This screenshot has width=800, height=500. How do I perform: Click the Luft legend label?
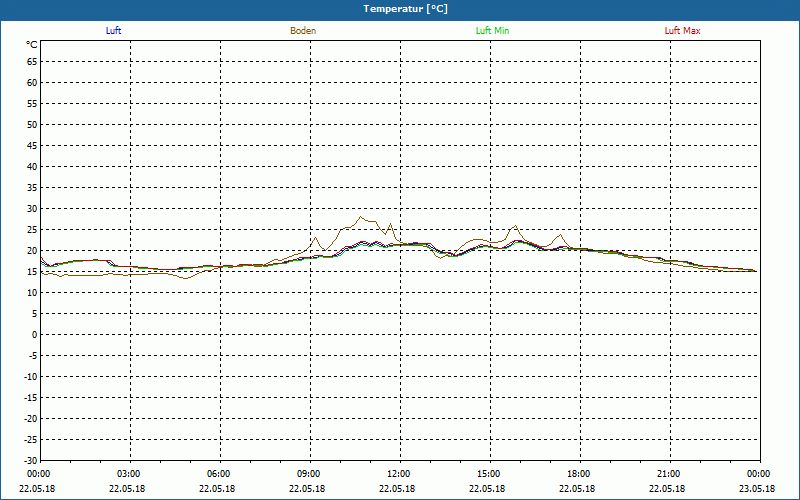(x=113, y=31)
